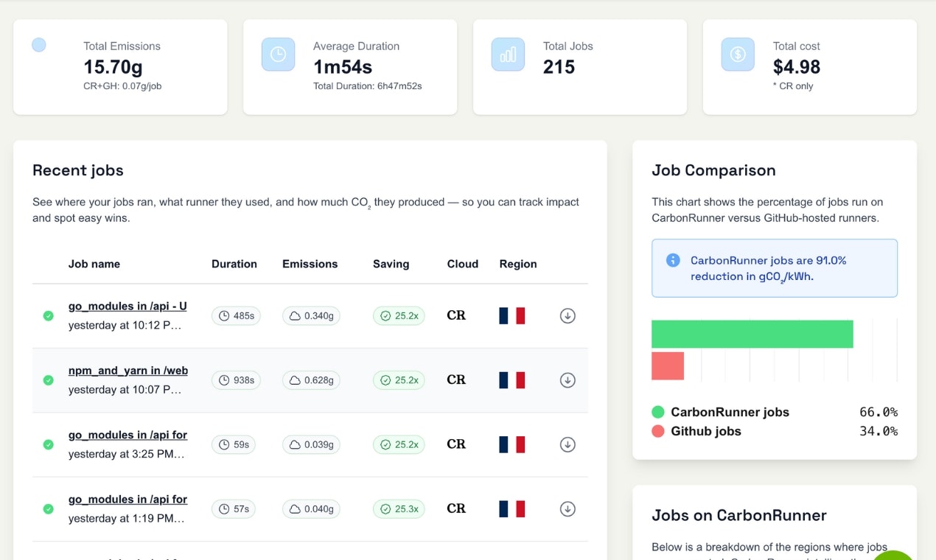Image resolution: width=936 pixels, height=560 pixels.
Task: Click the red Github bar in the chart
Action: click(668, 366)
